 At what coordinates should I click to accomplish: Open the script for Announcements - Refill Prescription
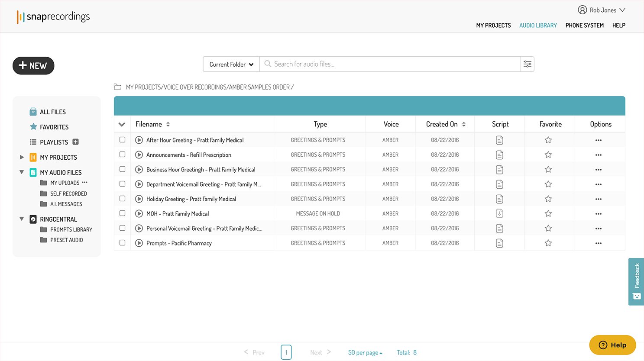(499, 155)
